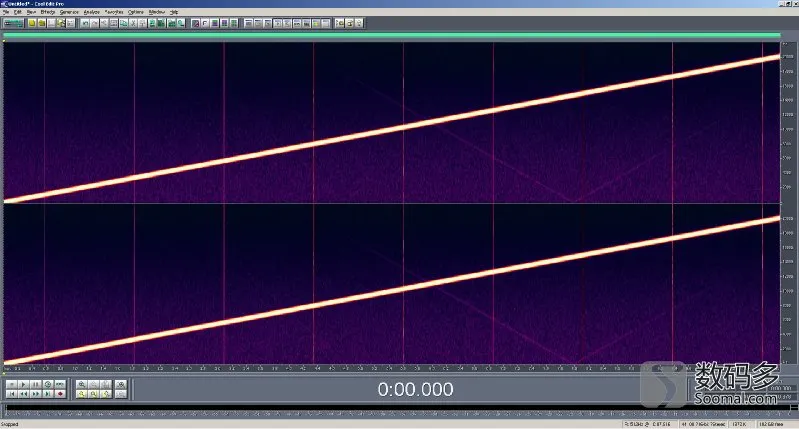Open the View menu

pyautogui.click(x=31, y=12)
